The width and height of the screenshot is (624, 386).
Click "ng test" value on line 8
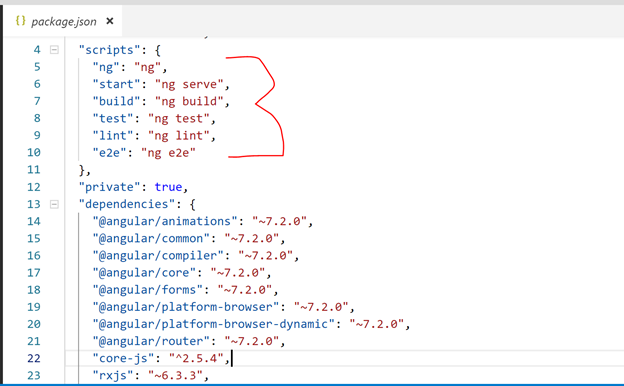tap(179, 119)
